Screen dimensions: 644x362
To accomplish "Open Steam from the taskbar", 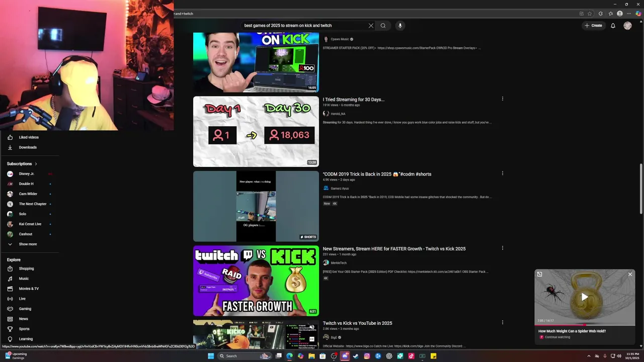I will point(356,356).
